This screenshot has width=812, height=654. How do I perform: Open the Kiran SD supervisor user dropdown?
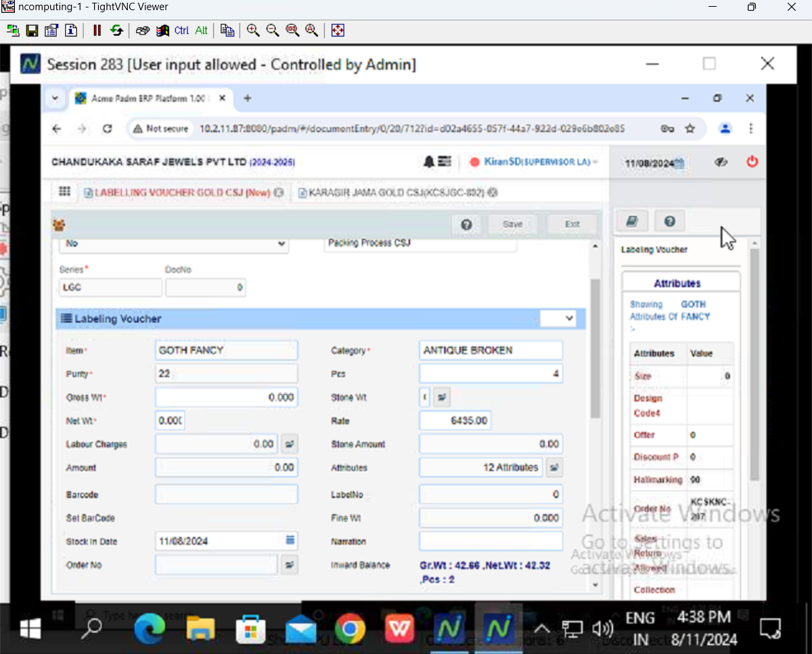535,162
